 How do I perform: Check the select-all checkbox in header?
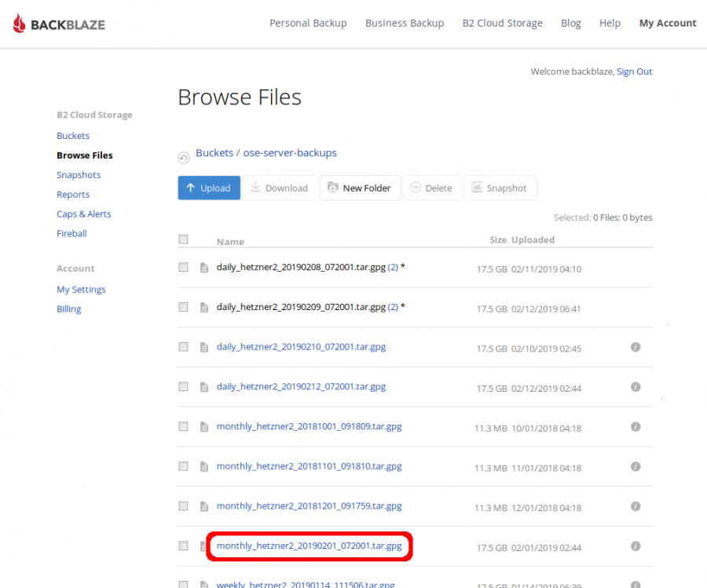coord(183,239)
